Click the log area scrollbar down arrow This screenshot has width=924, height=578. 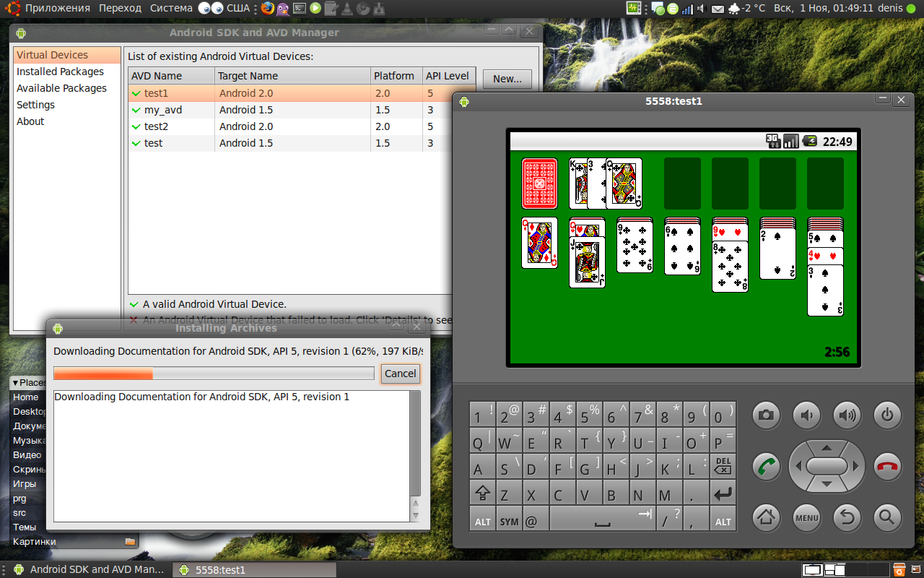pyautogui.click(x=415, y=515)
